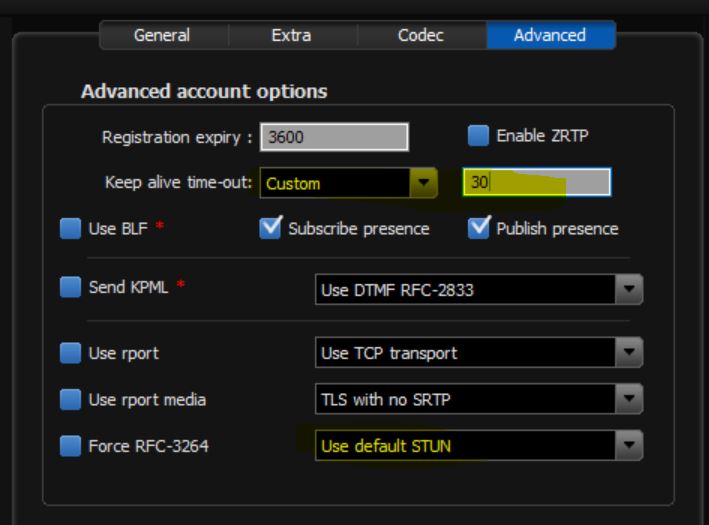Click the Advanced tab
709x525 pixels.
(x=550, y=35)
